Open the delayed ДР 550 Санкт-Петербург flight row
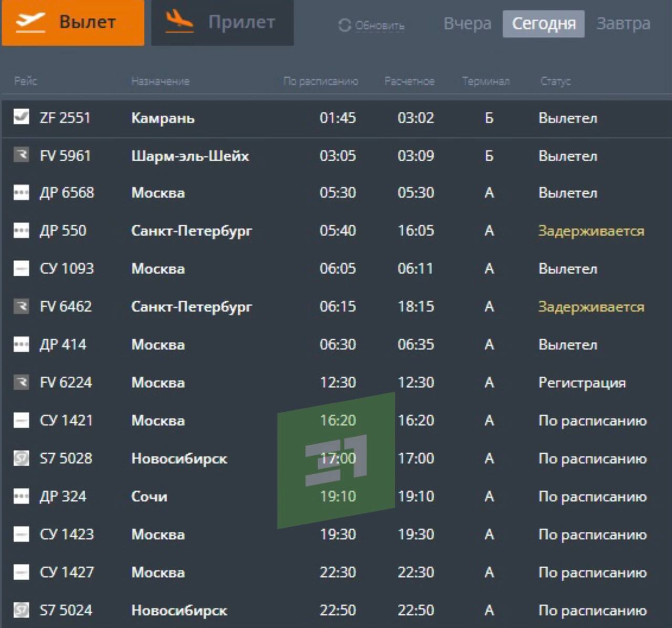 coord(191,231)
